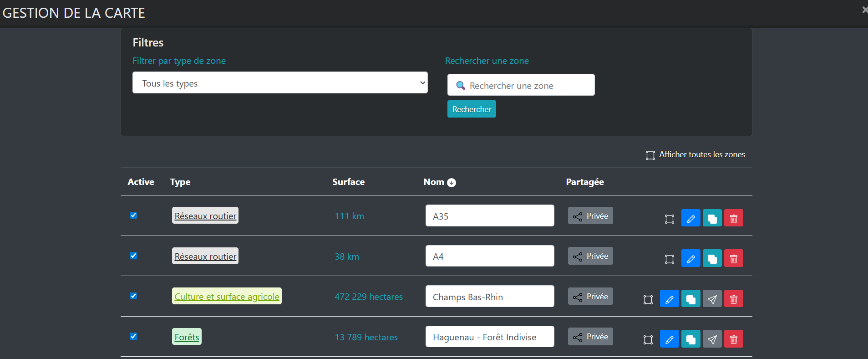868x359 pixels.
Task: Click the copy icon for A4 row
Action: point(712,259)
